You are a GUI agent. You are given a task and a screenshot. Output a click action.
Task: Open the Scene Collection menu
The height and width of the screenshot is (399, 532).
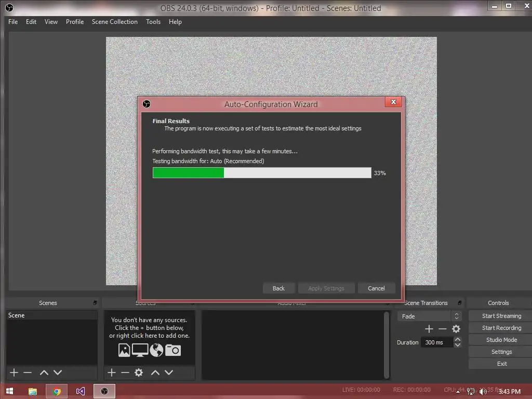tap(115, 22)
